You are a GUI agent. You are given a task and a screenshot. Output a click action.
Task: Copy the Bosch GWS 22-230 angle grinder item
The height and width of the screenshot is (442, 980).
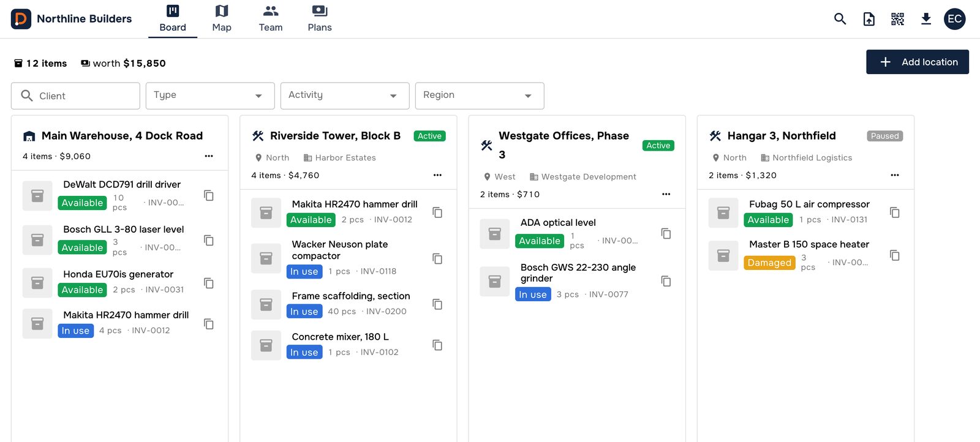click(x=666, y=281)
